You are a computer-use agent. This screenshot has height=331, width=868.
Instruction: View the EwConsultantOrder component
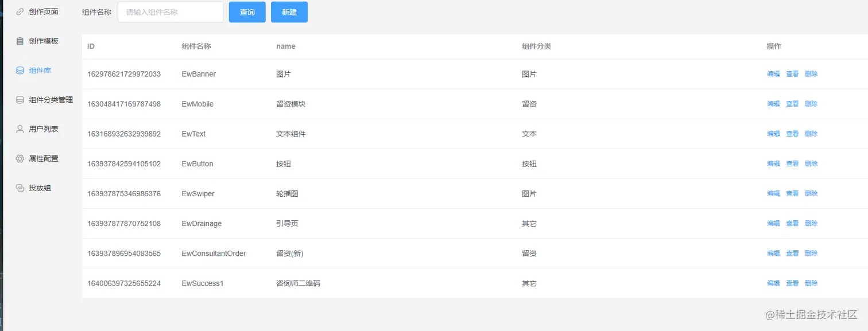click(792, 253)
